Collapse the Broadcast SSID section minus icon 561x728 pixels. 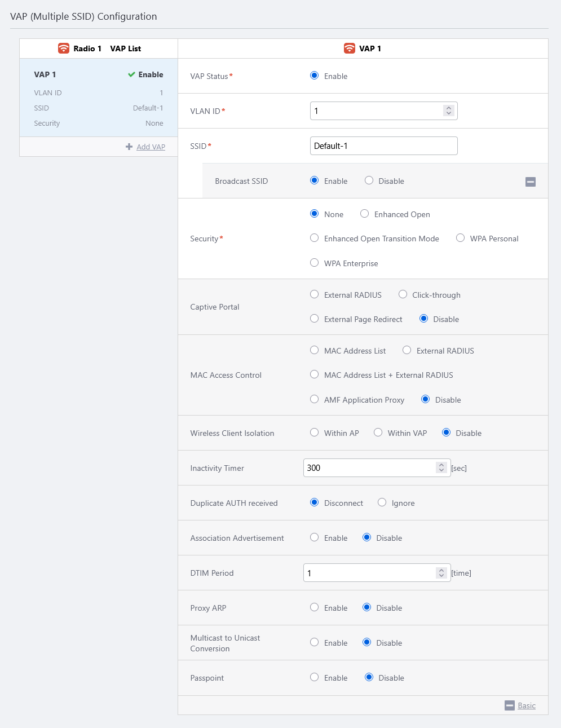point(530,182)
